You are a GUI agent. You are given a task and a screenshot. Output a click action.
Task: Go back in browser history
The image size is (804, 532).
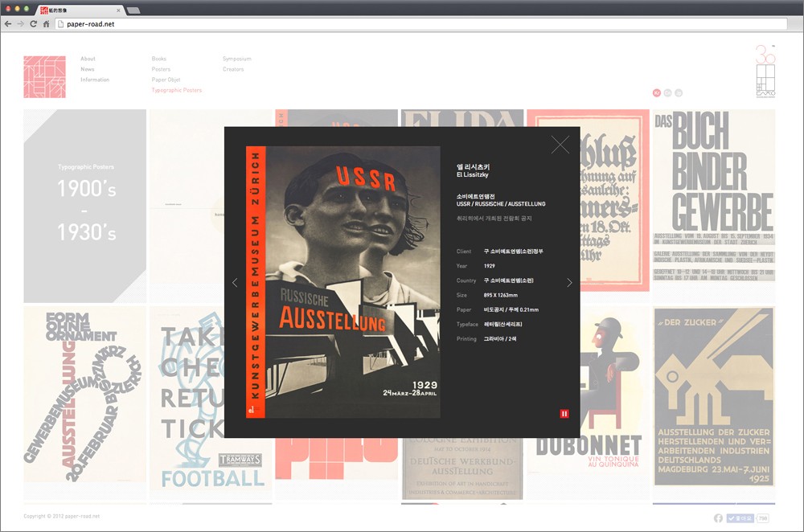(x=8, y=23)
